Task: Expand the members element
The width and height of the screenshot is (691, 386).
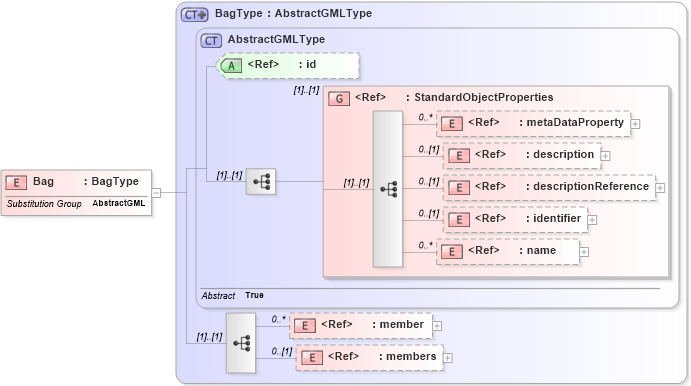Action: pos(447,358)
